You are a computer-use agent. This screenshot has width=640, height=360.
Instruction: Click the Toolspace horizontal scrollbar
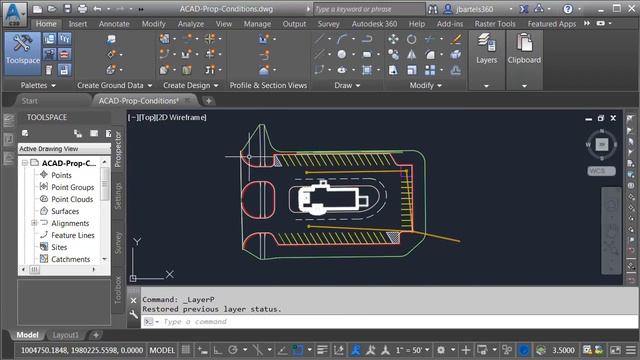point(59,269)
